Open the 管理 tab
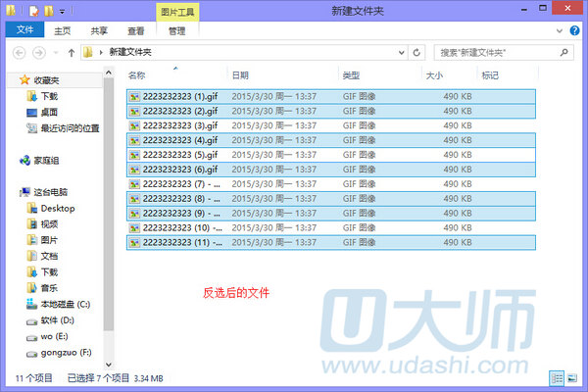The image size is (588, 392). click(x=176, y=30)
